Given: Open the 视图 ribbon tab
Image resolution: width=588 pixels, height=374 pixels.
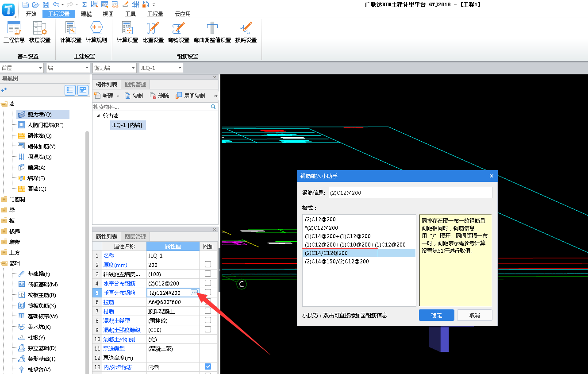Looking at the screenshot, I should click(x=108, y=14).
